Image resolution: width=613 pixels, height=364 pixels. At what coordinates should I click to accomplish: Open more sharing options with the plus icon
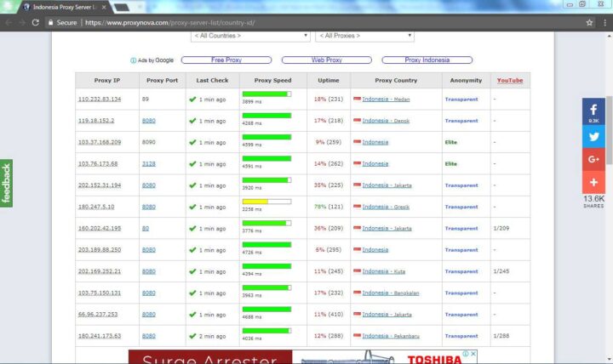click(593, 182)
